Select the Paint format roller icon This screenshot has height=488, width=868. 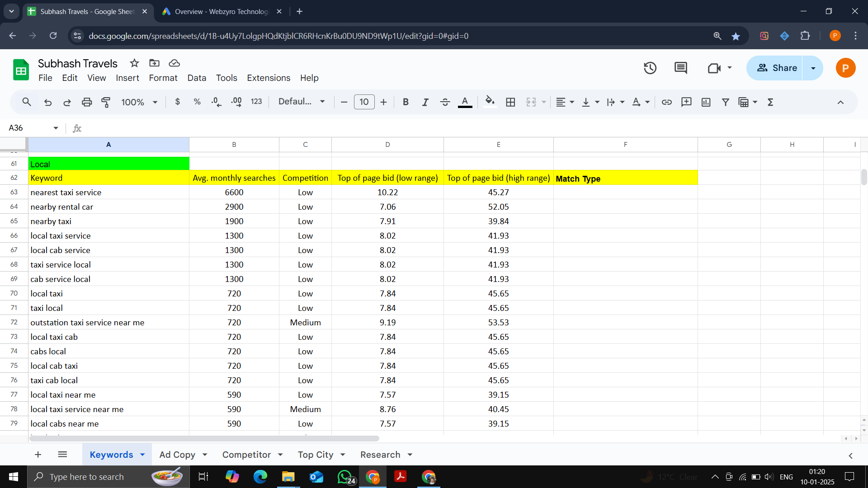[x=106, y=102]
